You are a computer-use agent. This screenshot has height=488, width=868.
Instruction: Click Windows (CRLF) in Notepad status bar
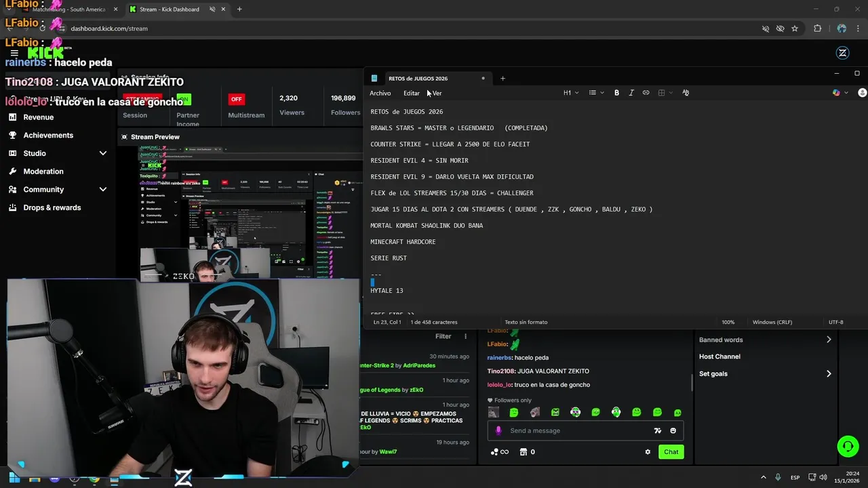tap(772, 322)
